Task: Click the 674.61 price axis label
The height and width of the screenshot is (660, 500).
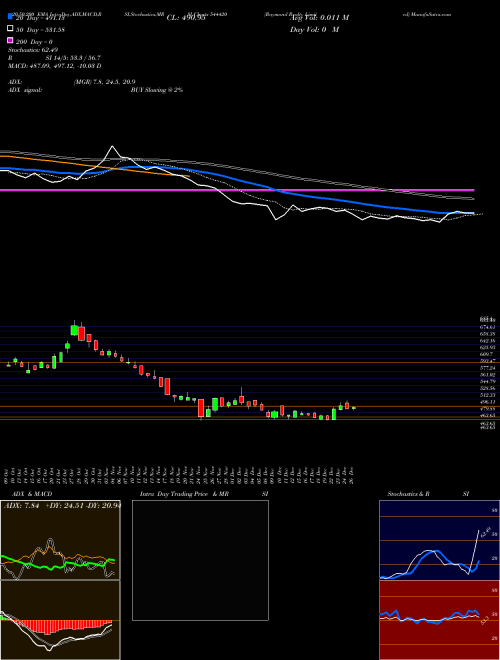Action: tap(487, 327)
